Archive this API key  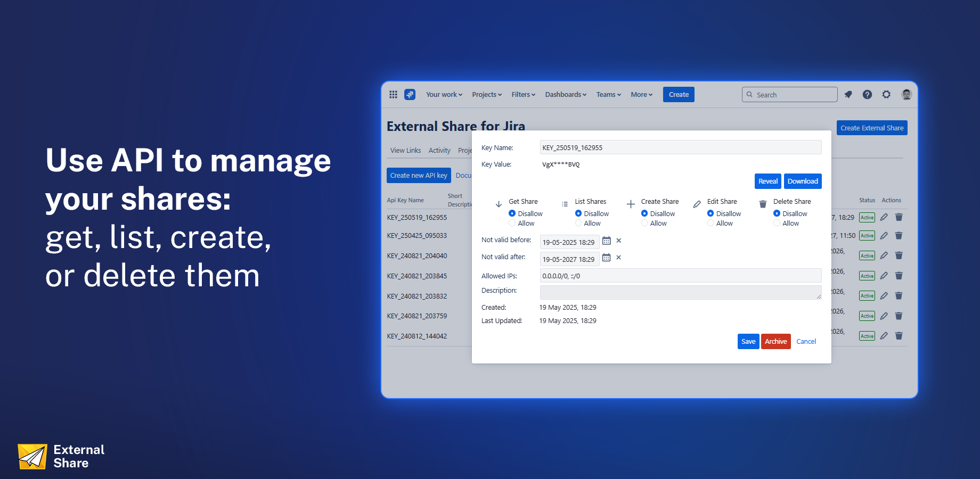click(776, 342)
